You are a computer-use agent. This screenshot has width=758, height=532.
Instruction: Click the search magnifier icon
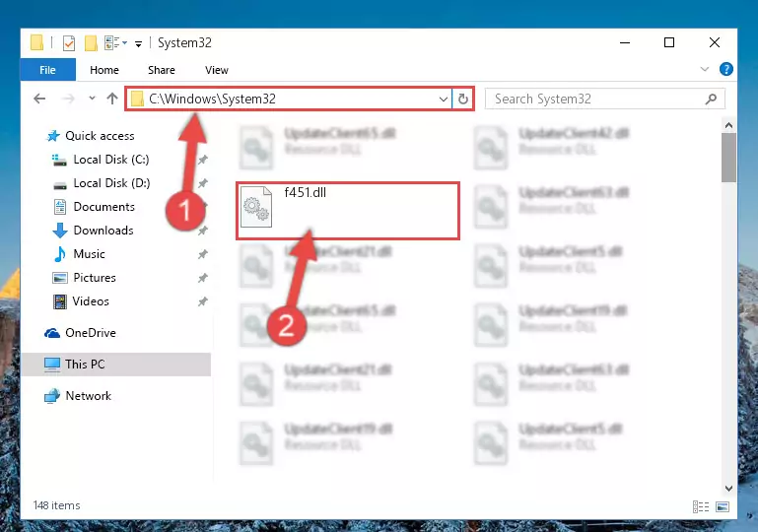coord(711,100)
